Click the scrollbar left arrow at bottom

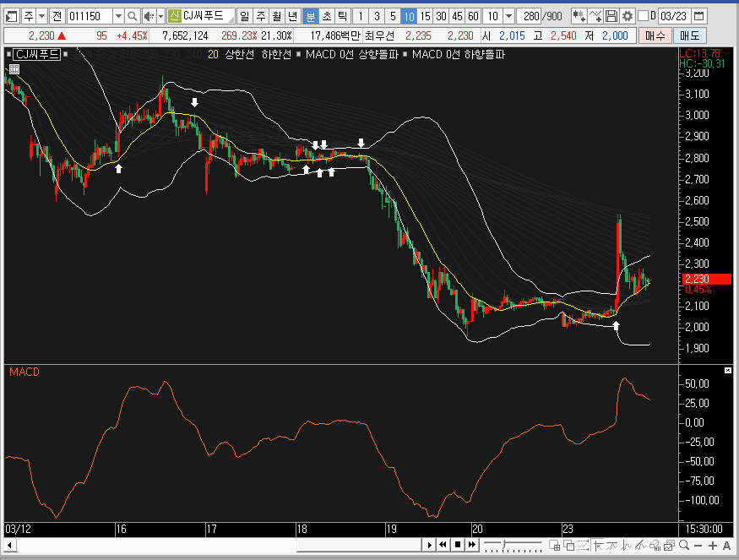pyautogui.click(x=9, y=546)
